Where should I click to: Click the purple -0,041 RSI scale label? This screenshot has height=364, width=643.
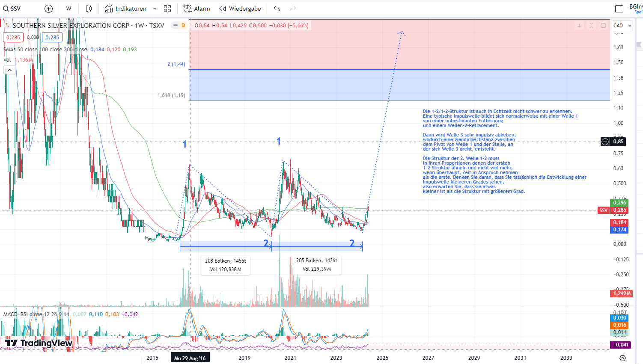tap(620, 345)
